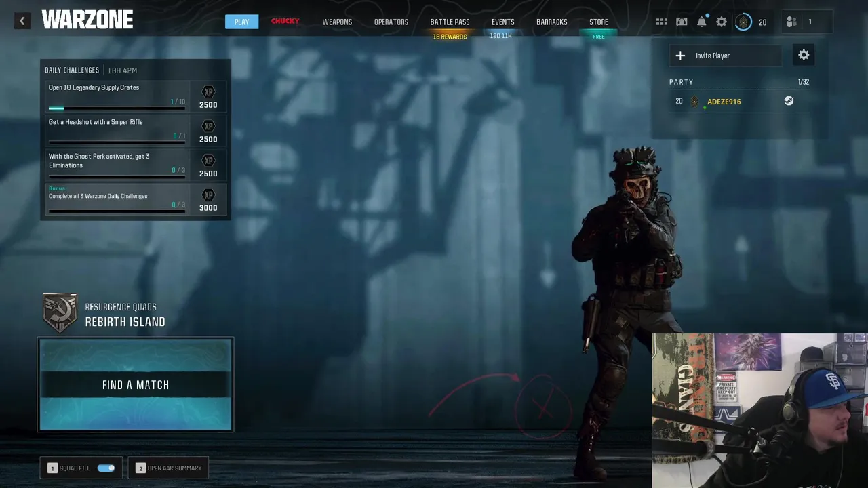Click XP icon for Ghost Perk challenge
Viewport: 868px width, 488px height.
[x=208, y=161]
